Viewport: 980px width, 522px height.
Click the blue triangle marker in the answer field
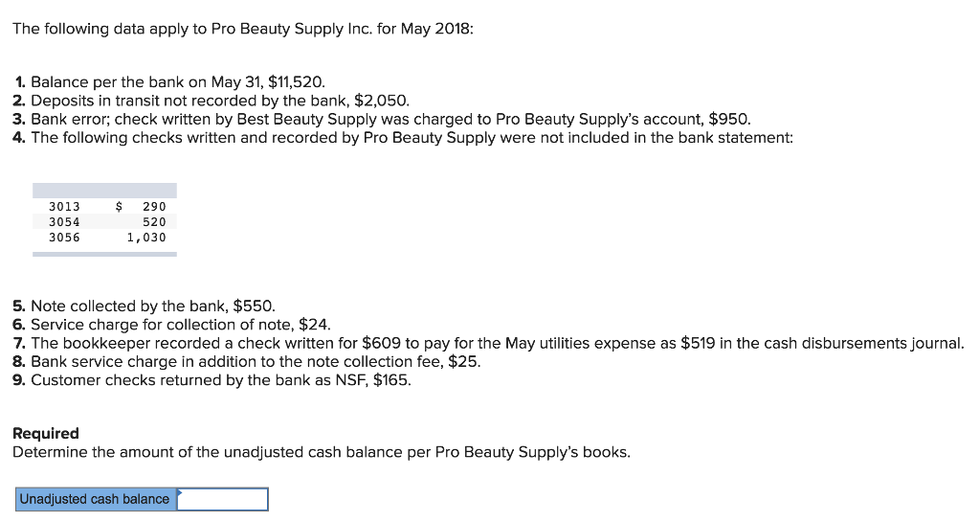pyautogui.click(x=180, y=492)
